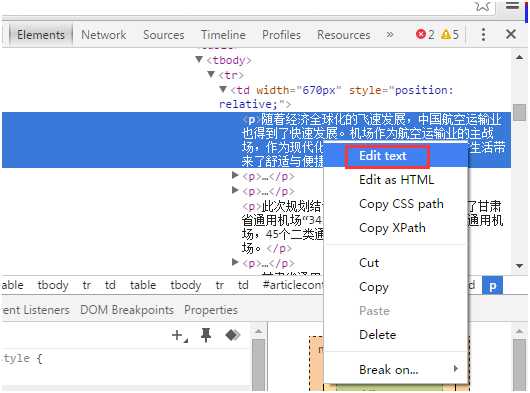Collapse the tbody node

coord(199,59)
